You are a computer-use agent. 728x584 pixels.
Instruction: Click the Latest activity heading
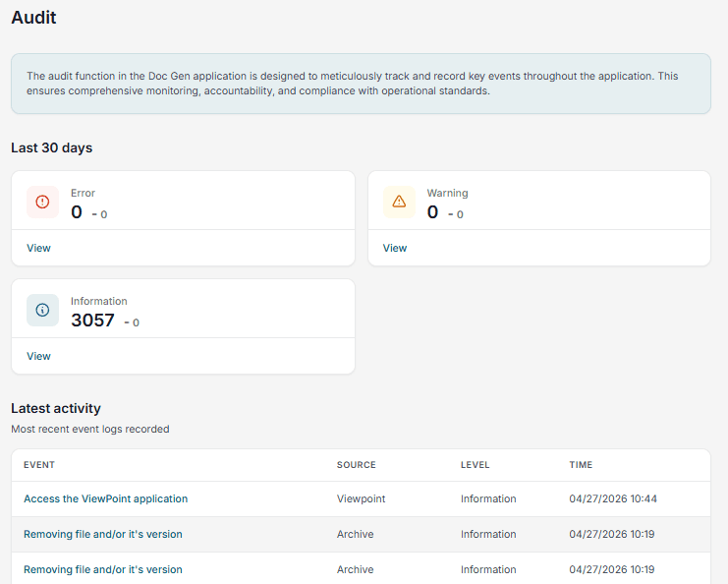(x=56, y=408)
